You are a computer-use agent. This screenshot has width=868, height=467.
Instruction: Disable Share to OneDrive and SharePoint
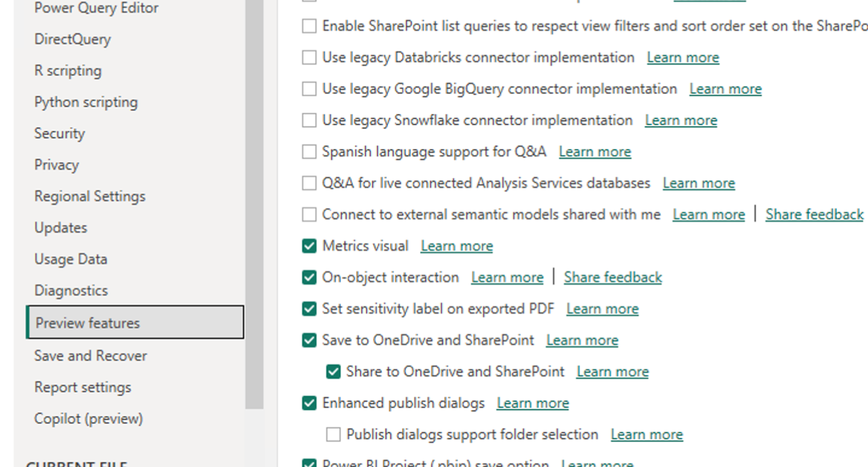pos(333,371)
